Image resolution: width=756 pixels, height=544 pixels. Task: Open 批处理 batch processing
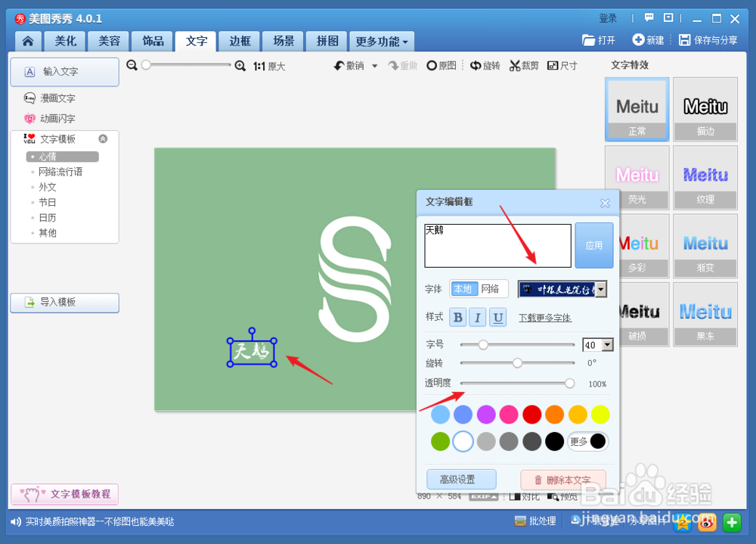click(536, 521)
